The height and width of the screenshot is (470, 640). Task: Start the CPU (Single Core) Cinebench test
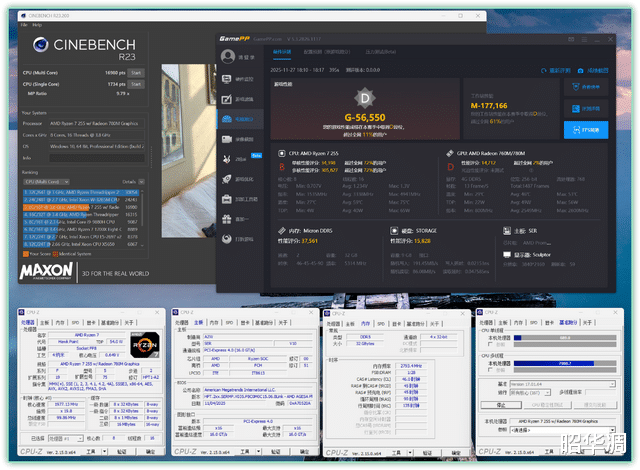click(x=136, y=84)
